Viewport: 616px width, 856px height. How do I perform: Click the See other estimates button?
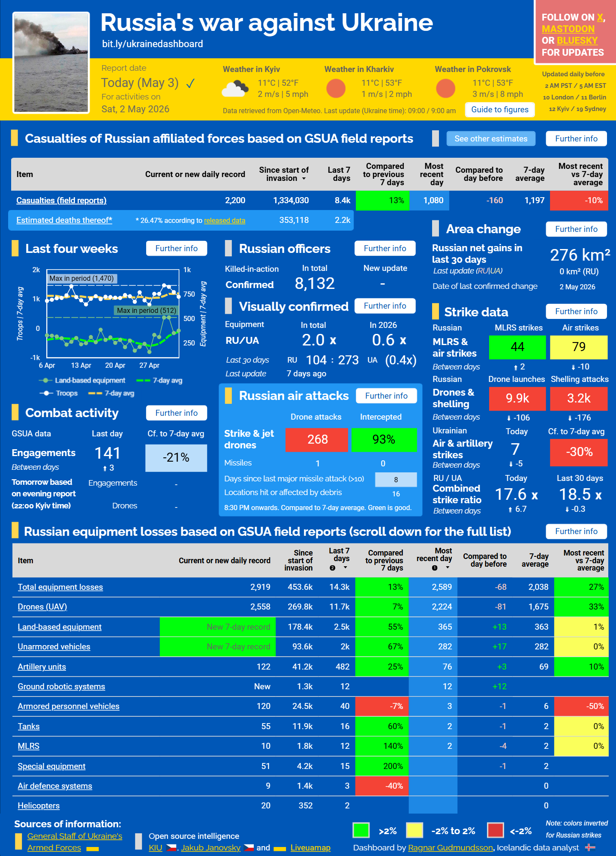click(491, 138)
